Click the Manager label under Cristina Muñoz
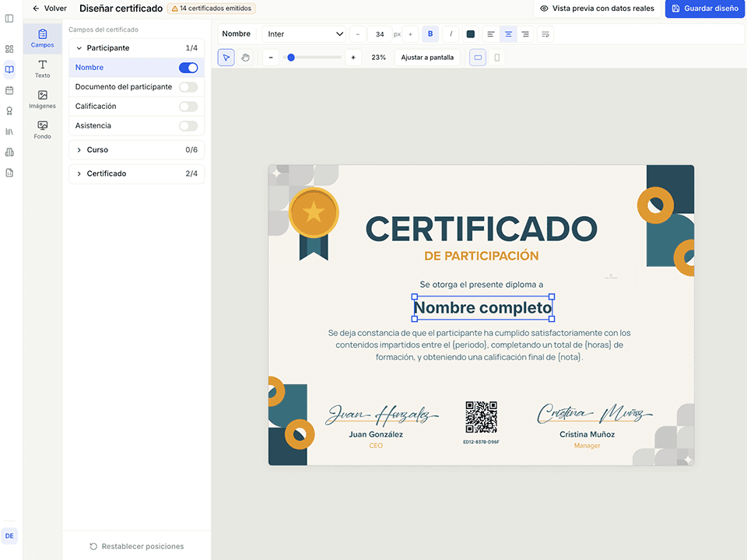 587,446
